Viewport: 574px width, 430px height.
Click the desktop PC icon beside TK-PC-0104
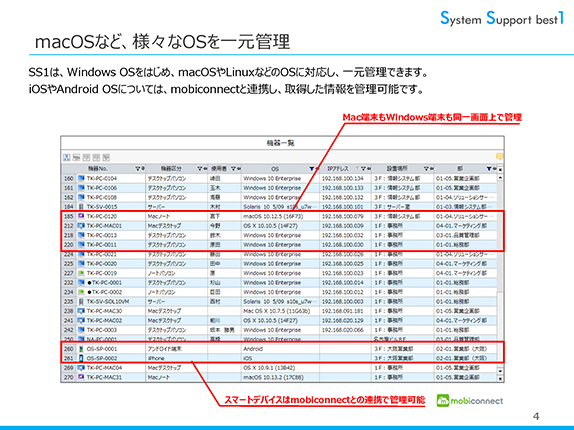[x=81, y=179]
